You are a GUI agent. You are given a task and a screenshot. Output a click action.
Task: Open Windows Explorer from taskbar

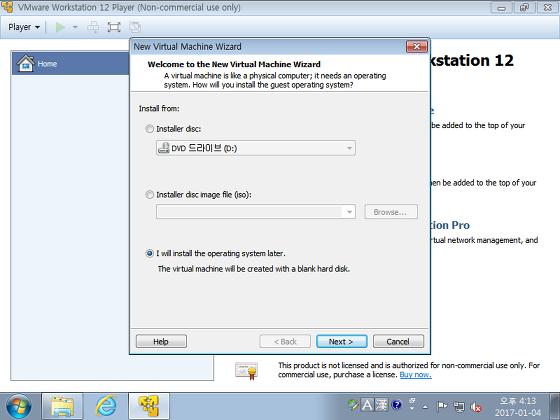pyautogui.click(x=62, y=406)
